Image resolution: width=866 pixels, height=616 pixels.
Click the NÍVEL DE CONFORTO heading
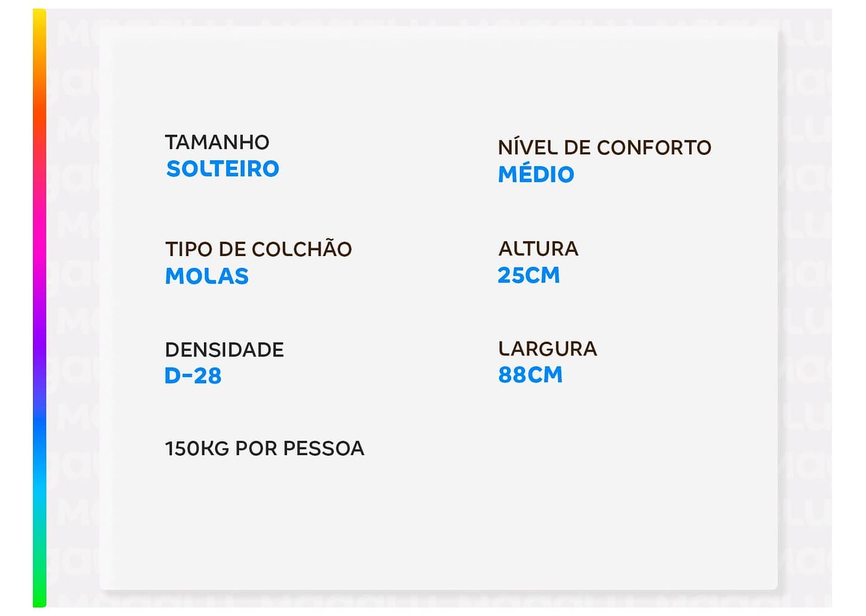[604, 148]
